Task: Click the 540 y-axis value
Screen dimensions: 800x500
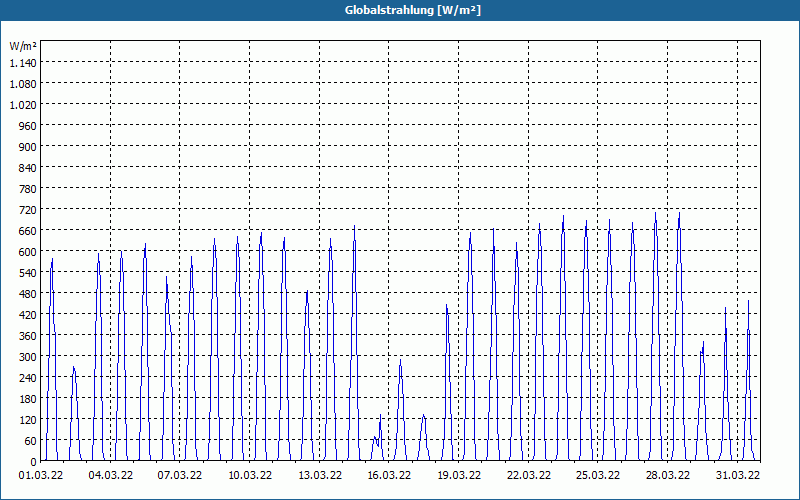Action: pyautogui.click(x=28, y=273)
